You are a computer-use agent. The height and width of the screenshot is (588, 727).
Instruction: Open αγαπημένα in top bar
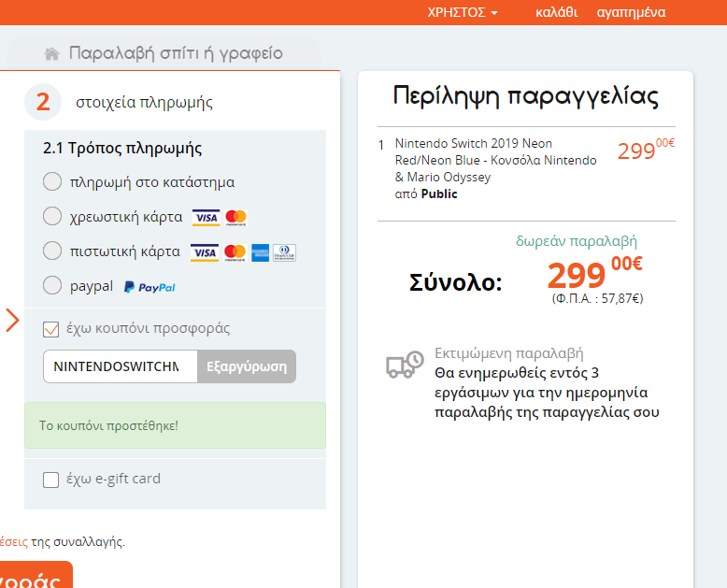point(631,12)
